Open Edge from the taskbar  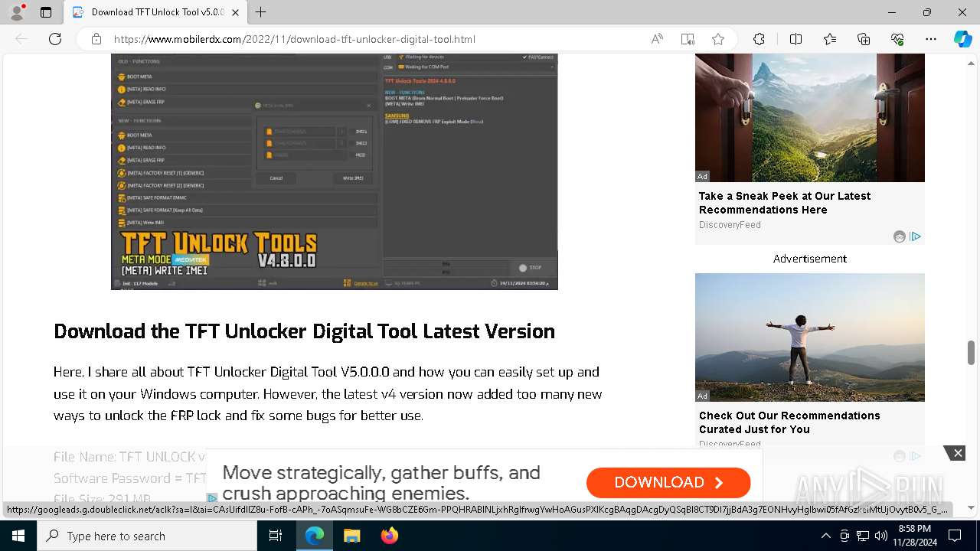pos(315,536)
